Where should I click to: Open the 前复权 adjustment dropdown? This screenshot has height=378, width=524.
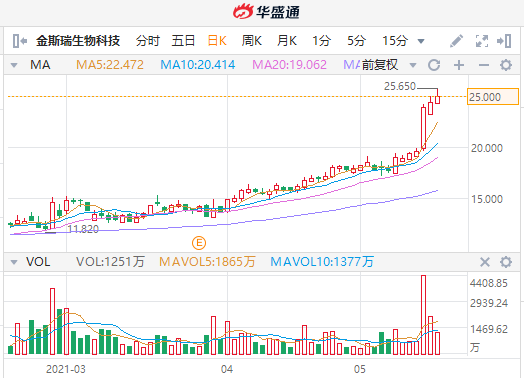[389, 65]
